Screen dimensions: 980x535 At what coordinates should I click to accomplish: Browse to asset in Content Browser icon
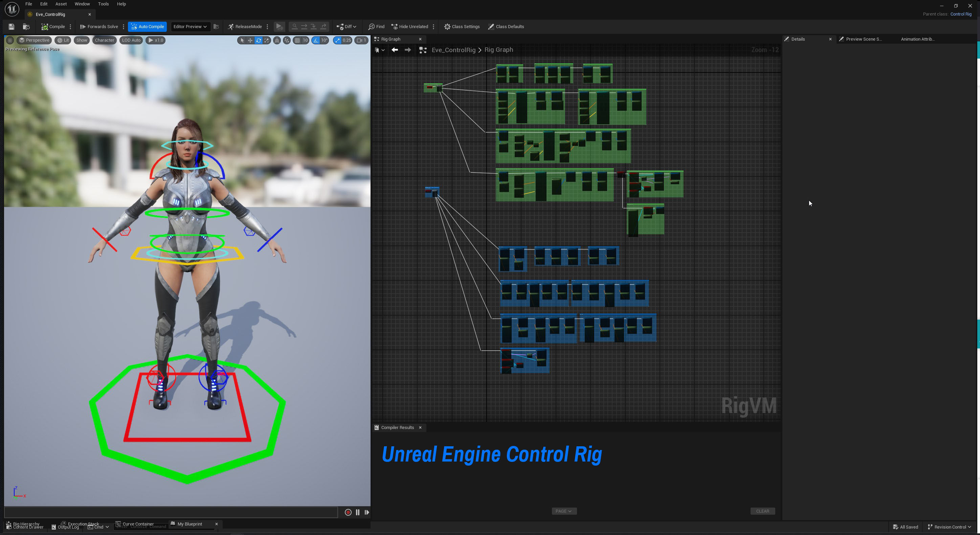pos(26,27)
